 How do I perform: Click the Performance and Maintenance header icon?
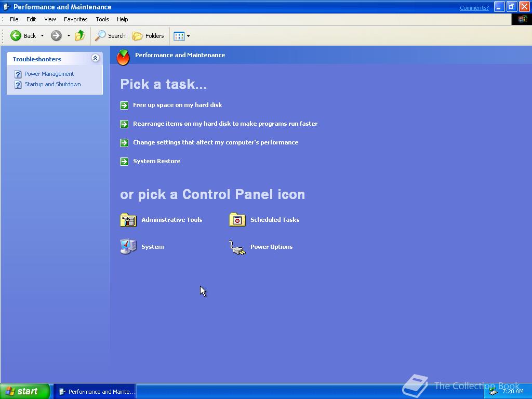tap(123, 57)
